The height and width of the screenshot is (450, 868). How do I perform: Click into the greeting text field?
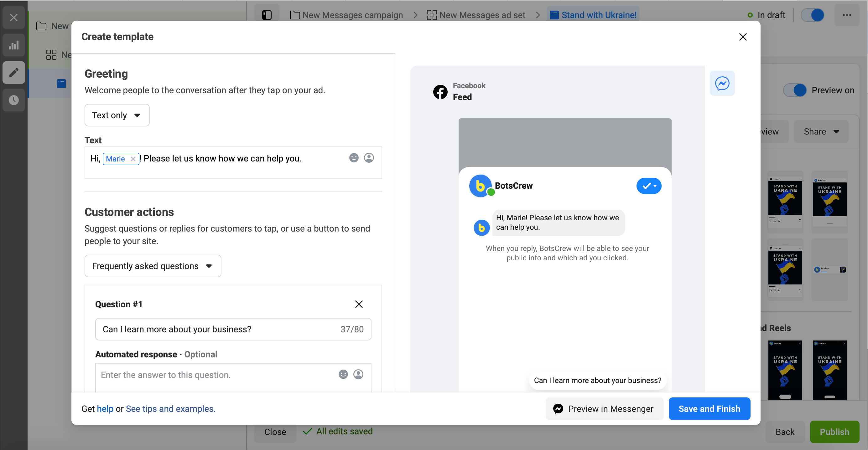pos(233,162)
